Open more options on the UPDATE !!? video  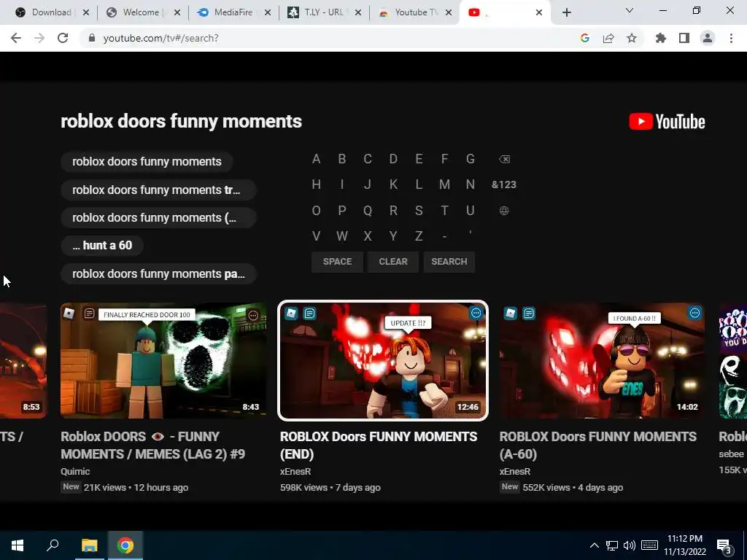tap(476, 313)
